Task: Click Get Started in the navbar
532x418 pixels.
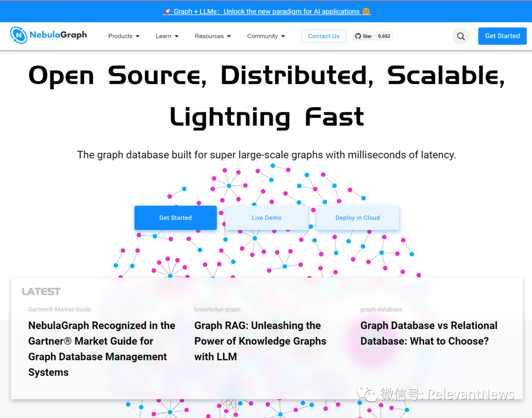Action: click(x=502, y=36)
